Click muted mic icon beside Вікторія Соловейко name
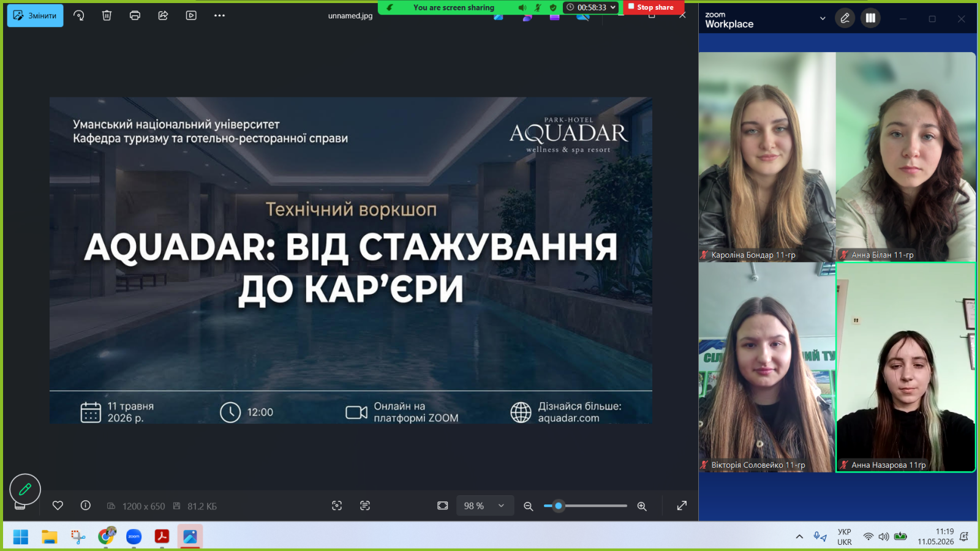 click(x=704, y=465)
